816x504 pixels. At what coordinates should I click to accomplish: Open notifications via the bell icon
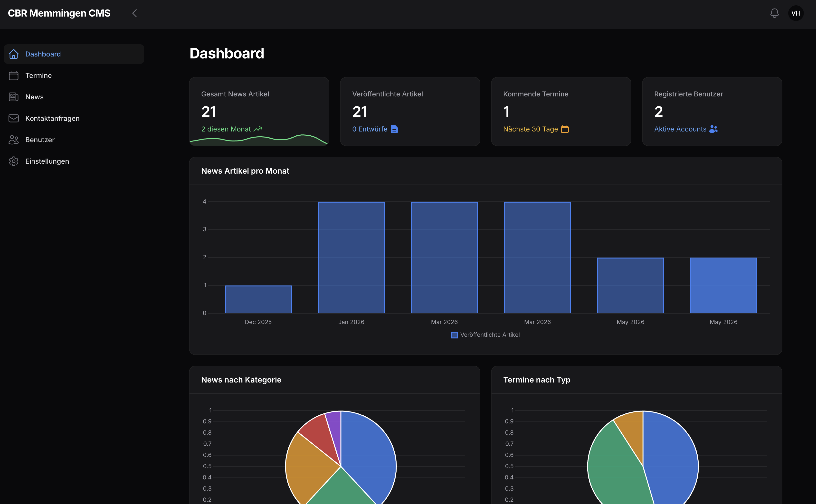pos(774,13)
